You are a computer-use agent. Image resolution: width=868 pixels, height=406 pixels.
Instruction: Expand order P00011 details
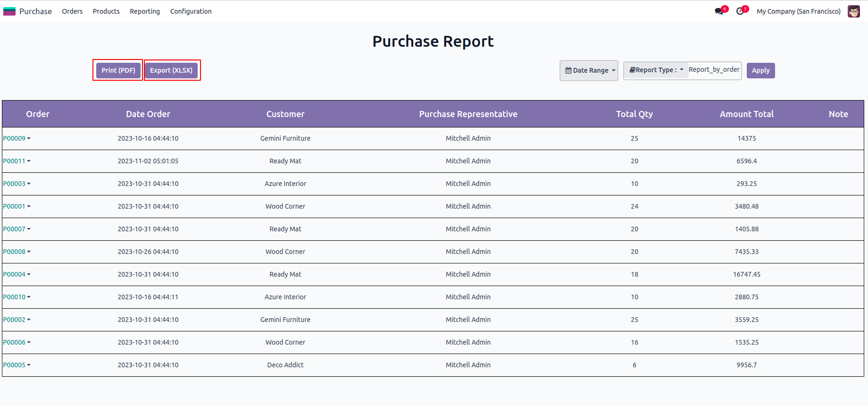click(x=29, y=161)
